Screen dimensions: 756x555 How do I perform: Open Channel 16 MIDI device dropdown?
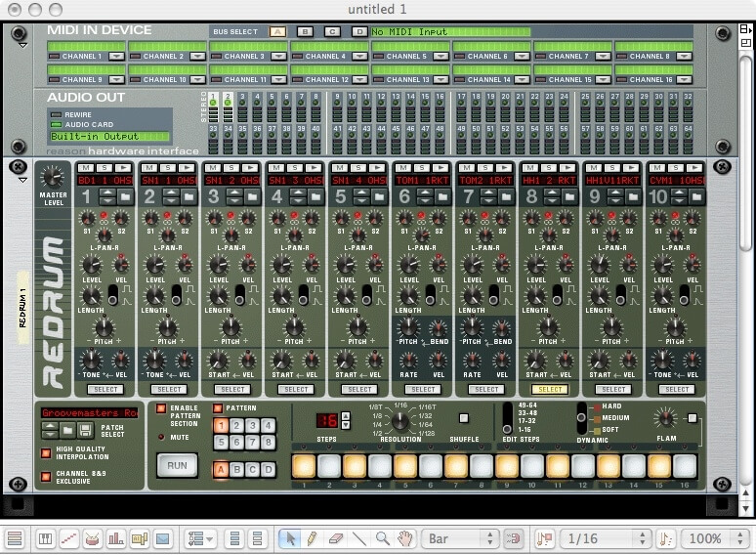click(x=684, y=80)
